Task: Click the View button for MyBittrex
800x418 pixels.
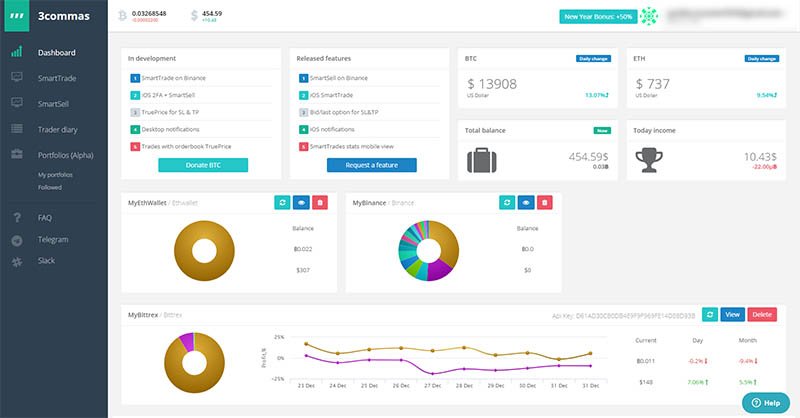Action: coord(733,314)
